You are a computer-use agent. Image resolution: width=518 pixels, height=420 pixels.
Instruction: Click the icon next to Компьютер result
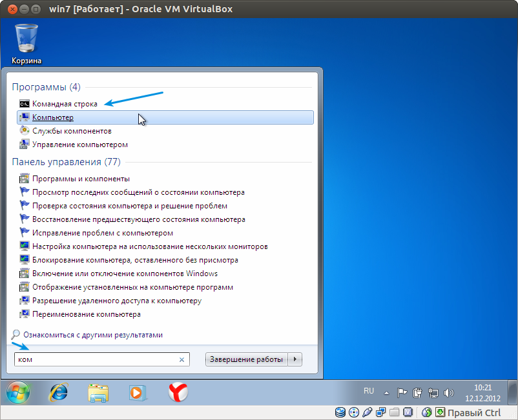pos(24,117)
